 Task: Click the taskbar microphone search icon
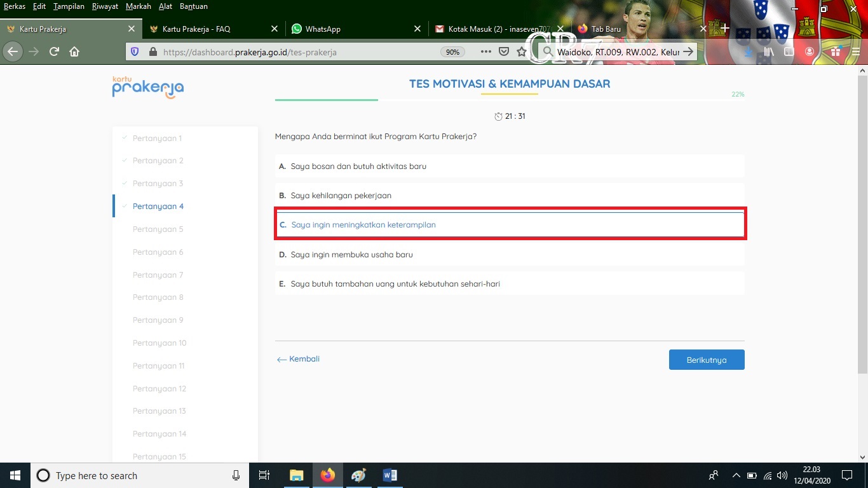[236, 475]
